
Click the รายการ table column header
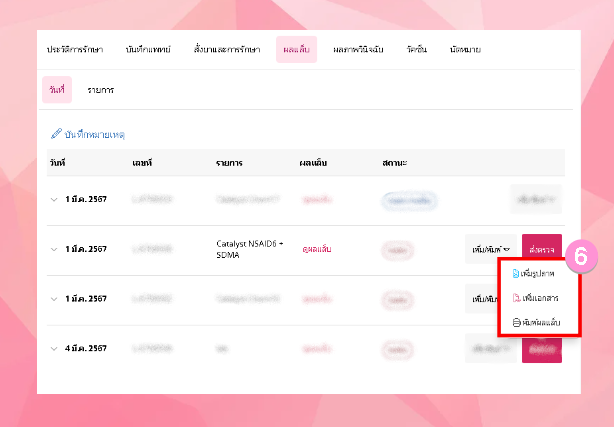[x=229, y=163]
